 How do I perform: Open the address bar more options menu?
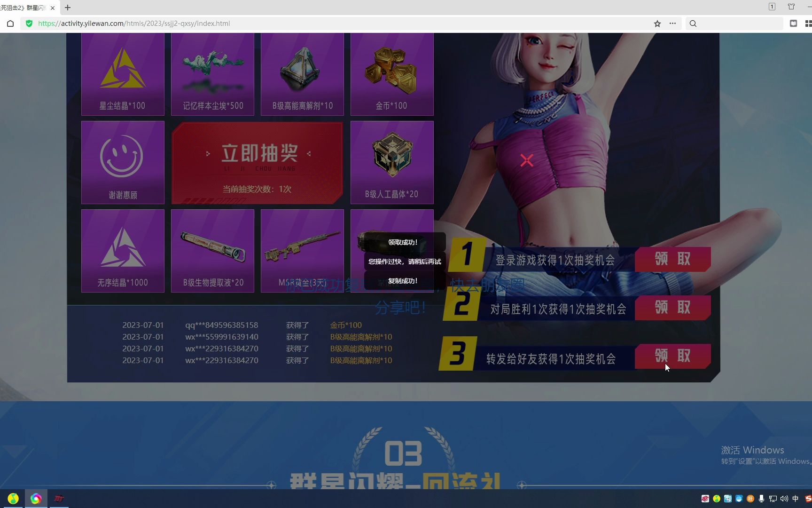(x=672, y=24)
